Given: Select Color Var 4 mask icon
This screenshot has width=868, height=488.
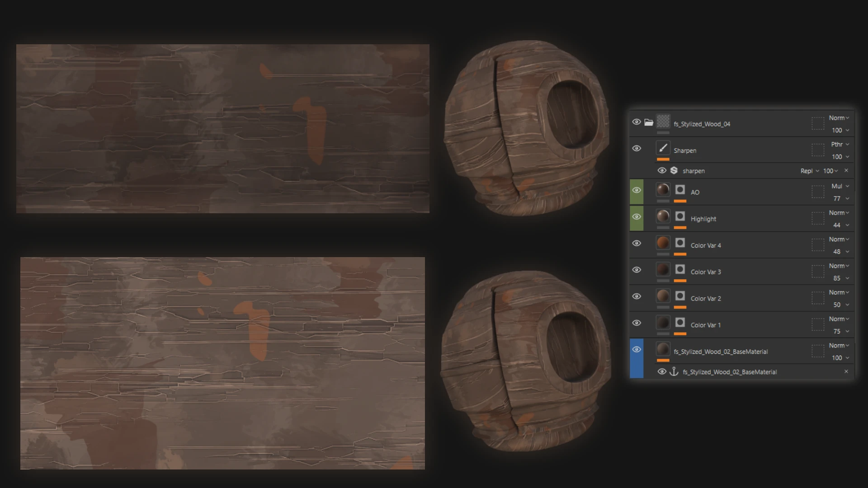Looking at the screenshot, I should pos(680,243).
